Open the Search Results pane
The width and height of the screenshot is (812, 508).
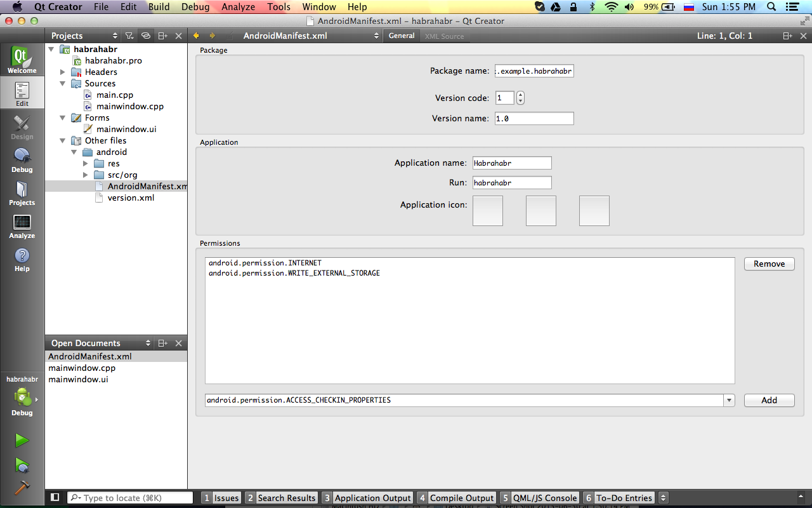(281, 498)
